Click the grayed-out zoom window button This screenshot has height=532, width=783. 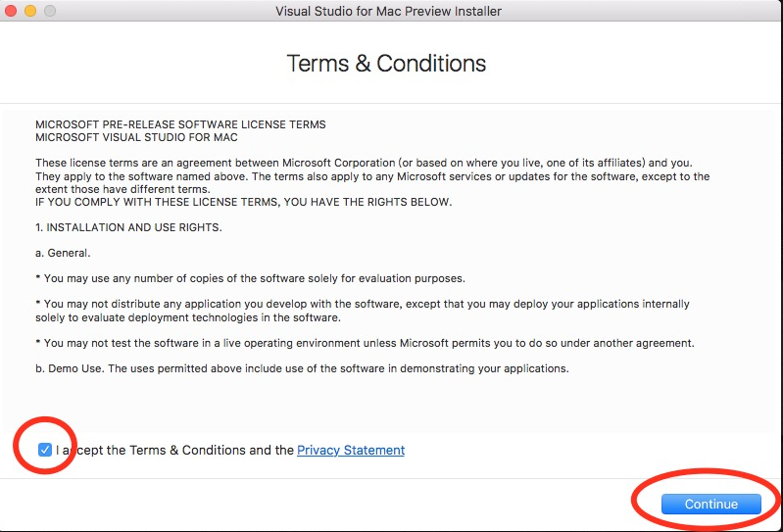(49, 11)
